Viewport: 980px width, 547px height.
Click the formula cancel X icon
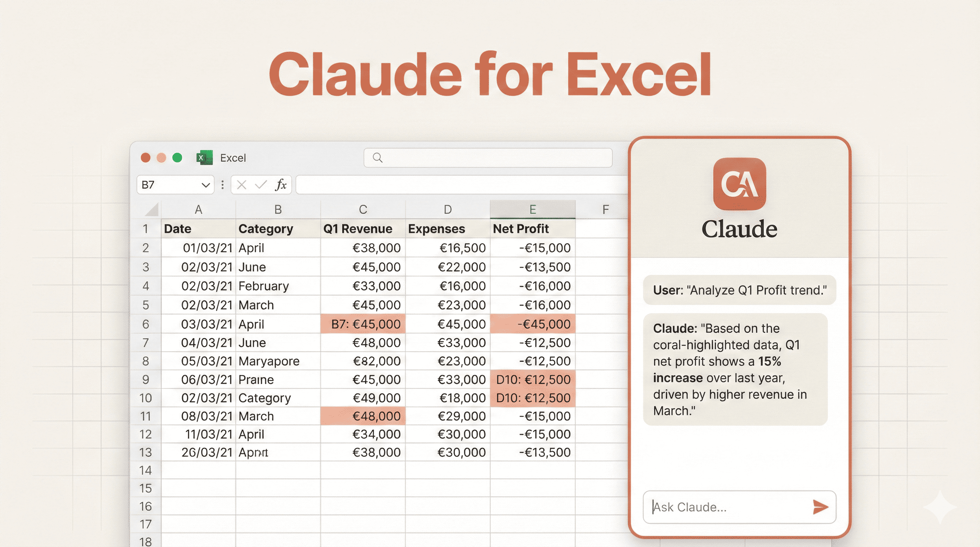coord(241,185)
